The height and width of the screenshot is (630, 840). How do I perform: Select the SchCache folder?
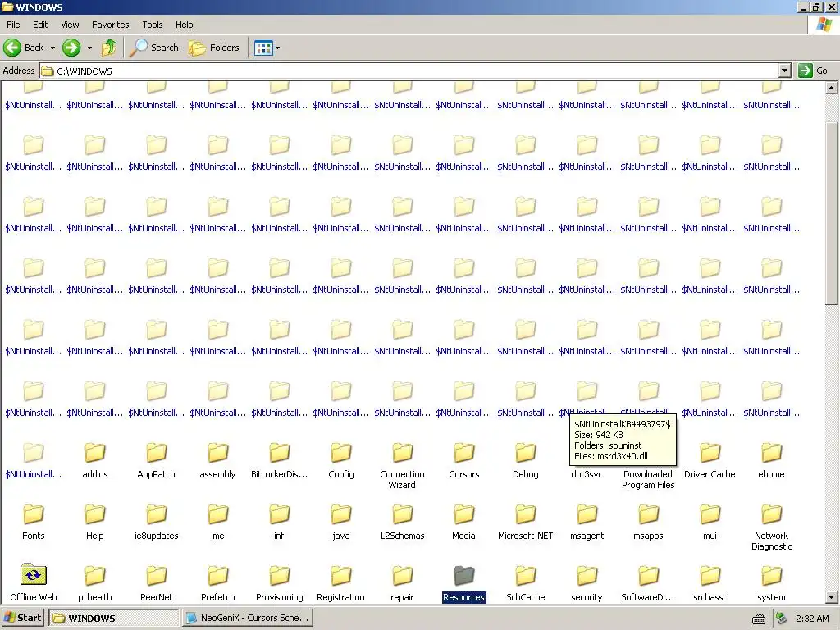[526, 584]
